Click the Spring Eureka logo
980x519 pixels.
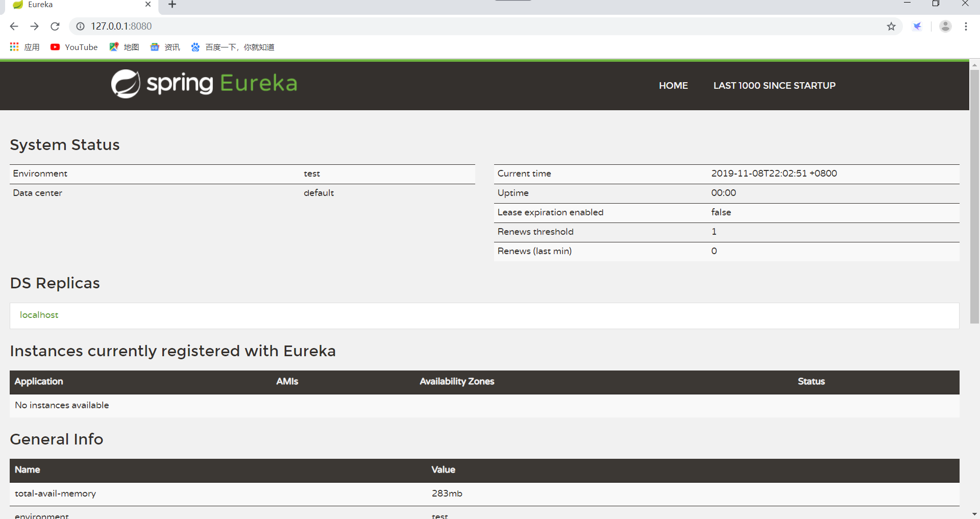click(204, 84)
